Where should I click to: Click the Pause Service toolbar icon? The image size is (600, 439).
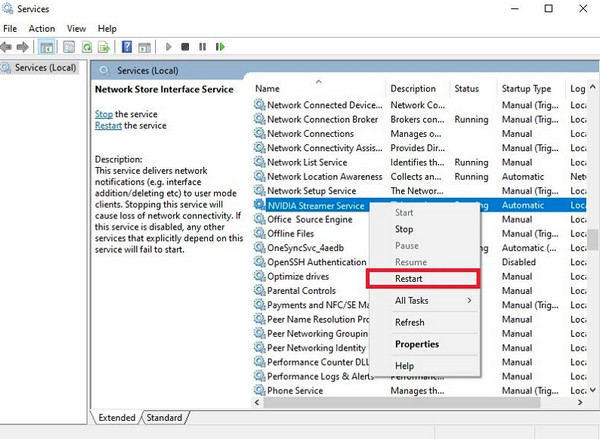(202, 47)
